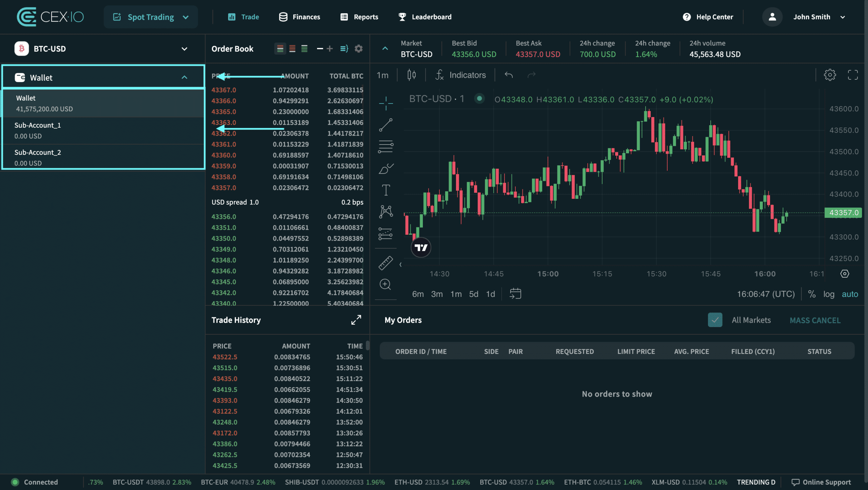
Task: Select the 1m chart range at the bottom
Action: coord(456,294)
